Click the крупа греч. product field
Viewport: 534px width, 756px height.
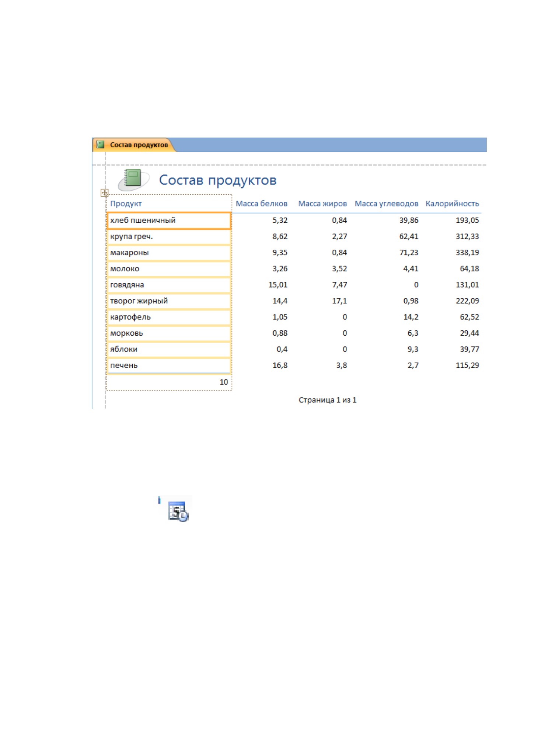pos(169,237)
